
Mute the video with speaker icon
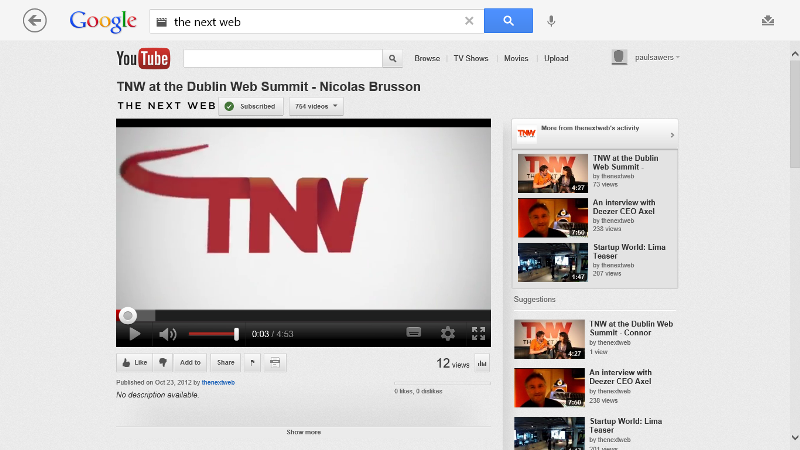coord(167,334)
